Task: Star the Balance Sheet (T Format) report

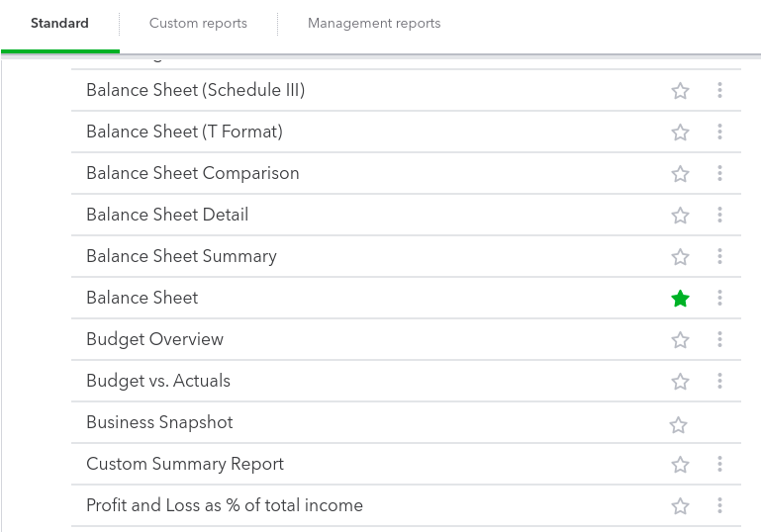Action: pyautogui.click(x=680, y=133)
